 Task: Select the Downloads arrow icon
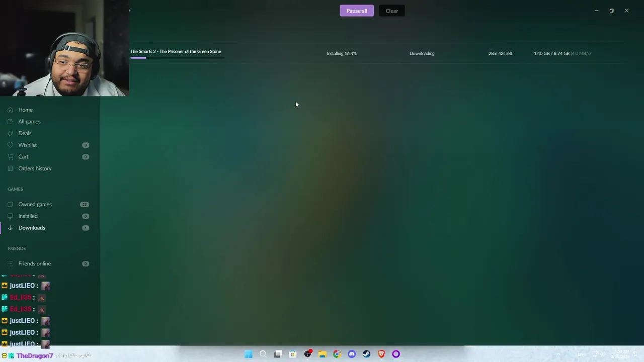pos(10,228)
